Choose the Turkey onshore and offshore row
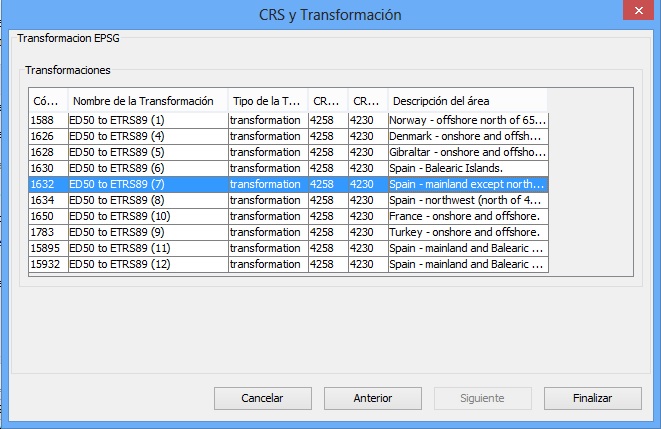 289,232
